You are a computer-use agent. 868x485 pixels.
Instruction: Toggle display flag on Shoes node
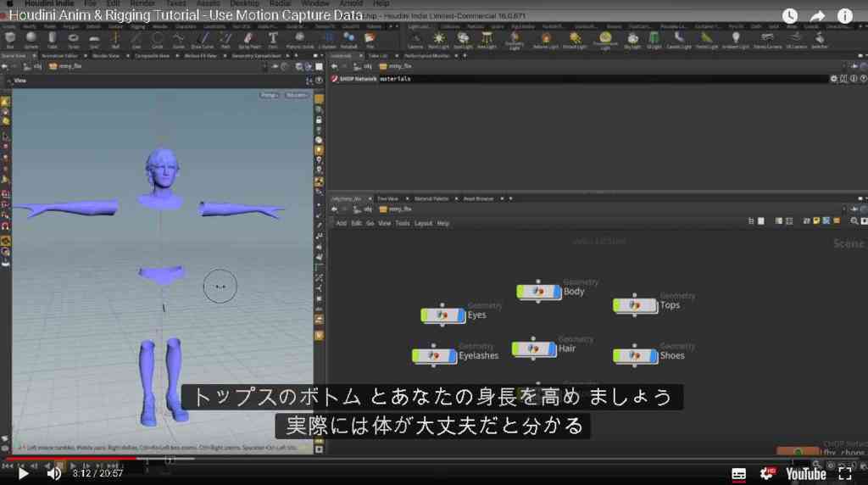tap(654, 356)
